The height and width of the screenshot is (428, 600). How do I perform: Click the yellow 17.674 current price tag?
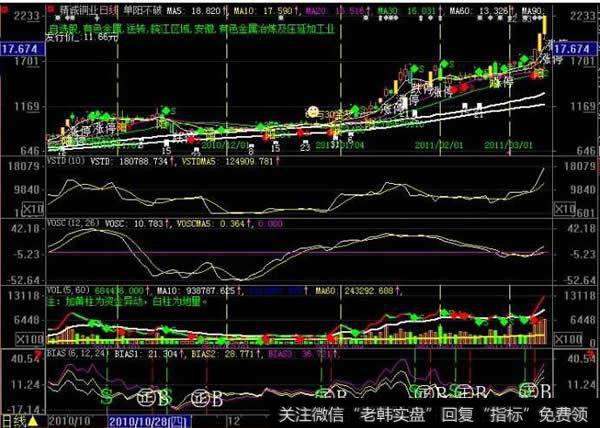pos(21,47)
